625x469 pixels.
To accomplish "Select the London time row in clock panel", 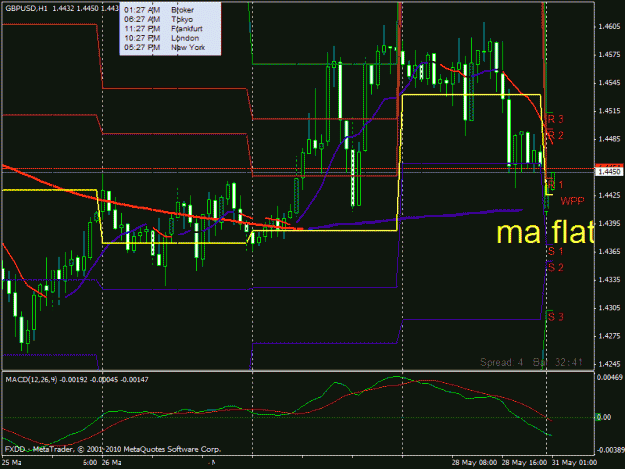I will click(x=161, y=38).
